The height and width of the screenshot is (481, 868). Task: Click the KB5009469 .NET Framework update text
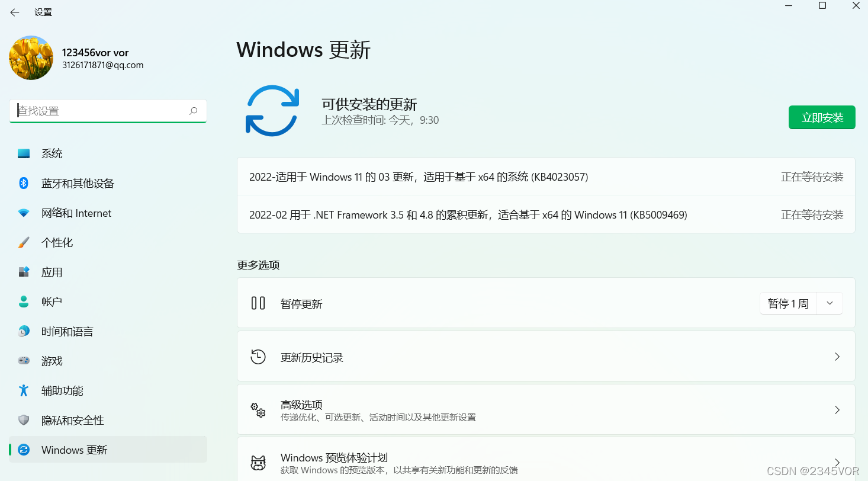pos(468,214)
